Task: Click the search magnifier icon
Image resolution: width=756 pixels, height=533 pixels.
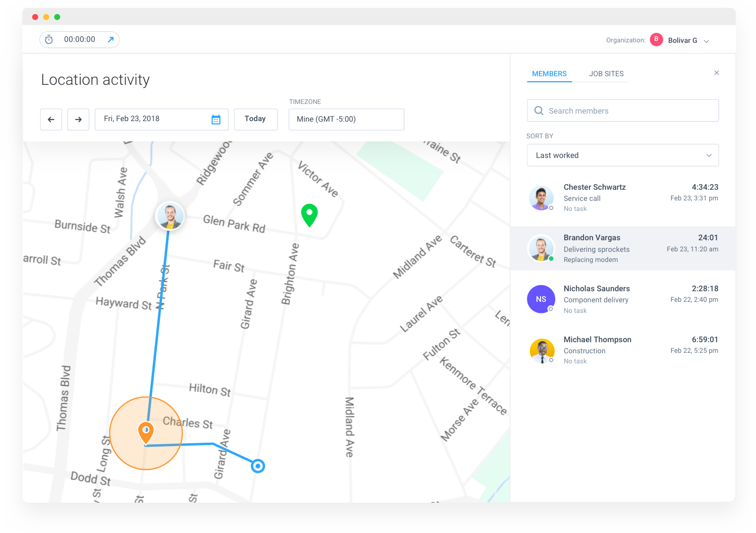Action: pyautogui.click(x=539, y=111)
